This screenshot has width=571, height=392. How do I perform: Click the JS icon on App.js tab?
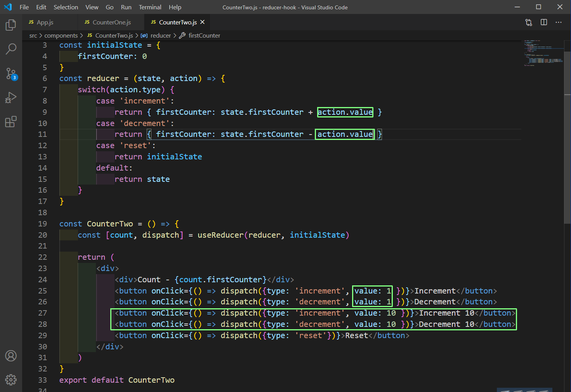tap(31, 22)
